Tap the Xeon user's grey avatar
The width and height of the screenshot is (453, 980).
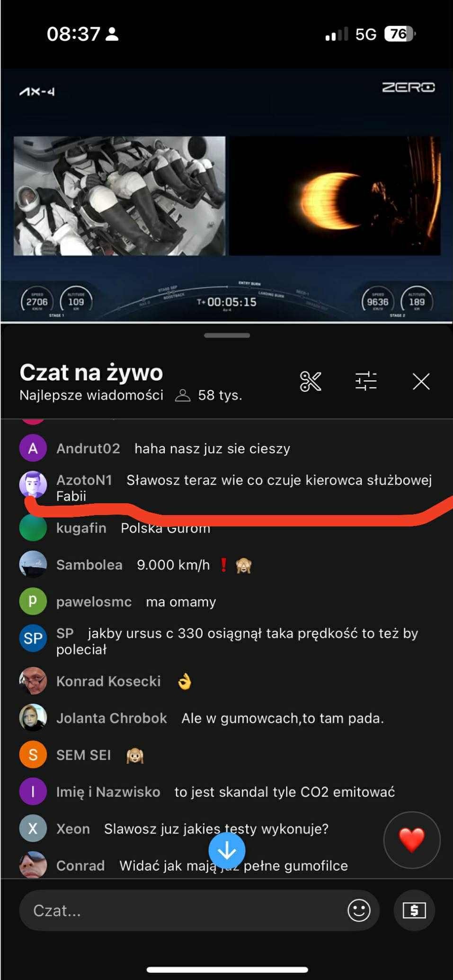tap(33, 828)
